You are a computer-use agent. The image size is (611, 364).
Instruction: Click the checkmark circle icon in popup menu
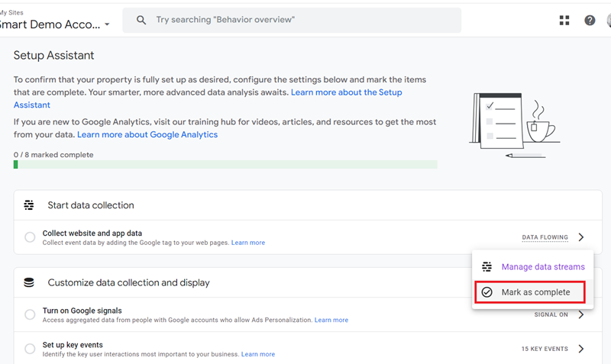487,292
